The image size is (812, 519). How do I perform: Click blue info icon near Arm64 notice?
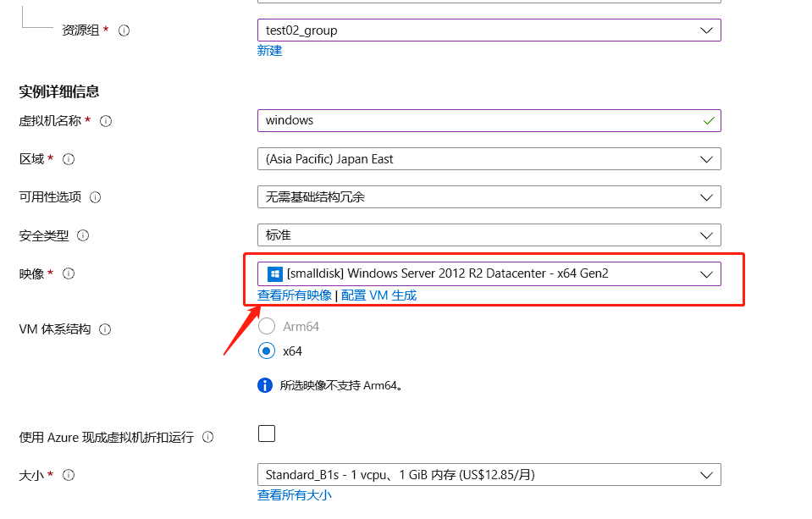coord(265,385)
